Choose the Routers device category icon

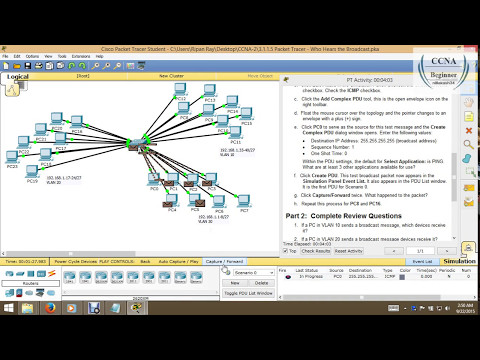pos(9,274)
